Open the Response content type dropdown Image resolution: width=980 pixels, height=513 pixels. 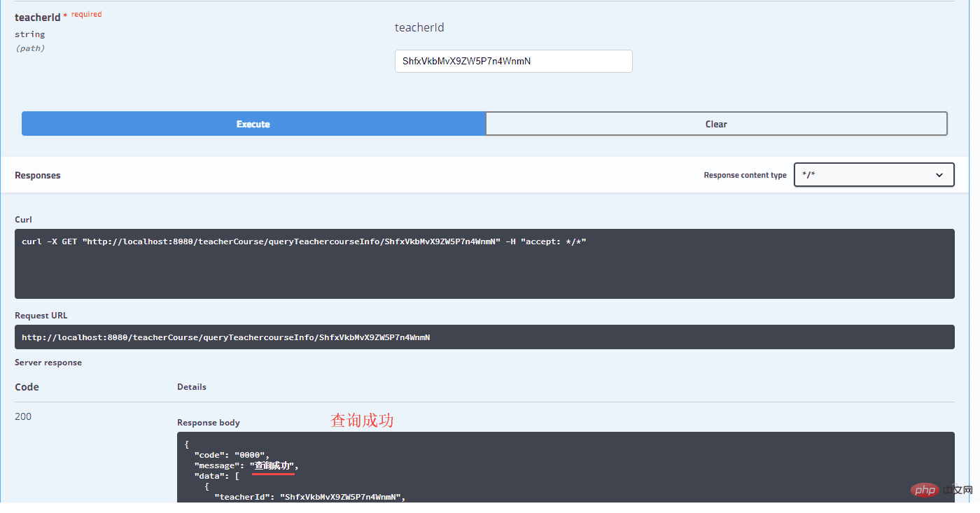click(873, 175)
